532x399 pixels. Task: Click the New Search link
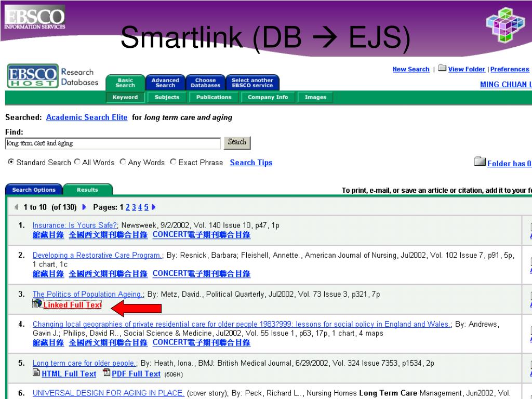click(x=411, y=69)
